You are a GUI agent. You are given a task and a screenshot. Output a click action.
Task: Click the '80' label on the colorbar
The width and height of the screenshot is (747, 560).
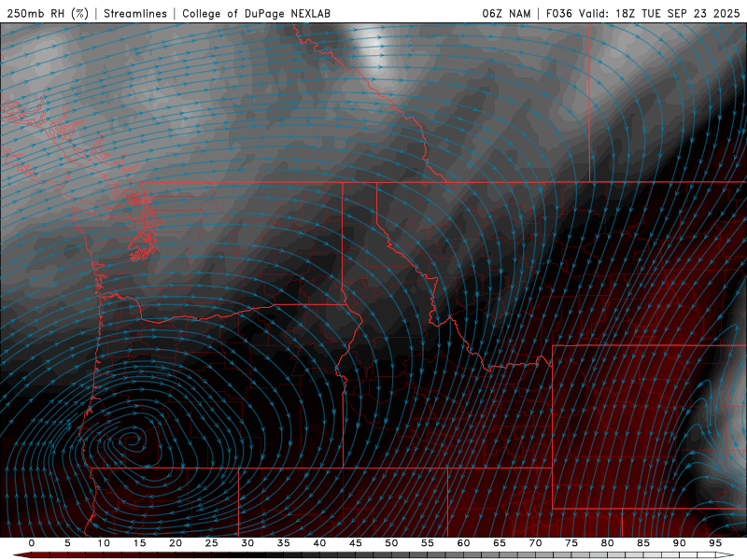pyautogui.click(x=608, y=543)
